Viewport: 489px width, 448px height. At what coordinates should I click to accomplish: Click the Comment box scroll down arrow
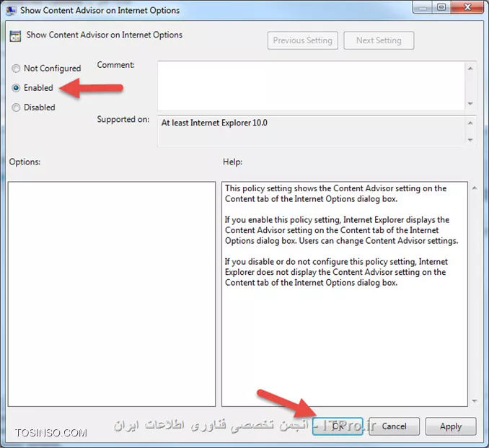[470, 104]
